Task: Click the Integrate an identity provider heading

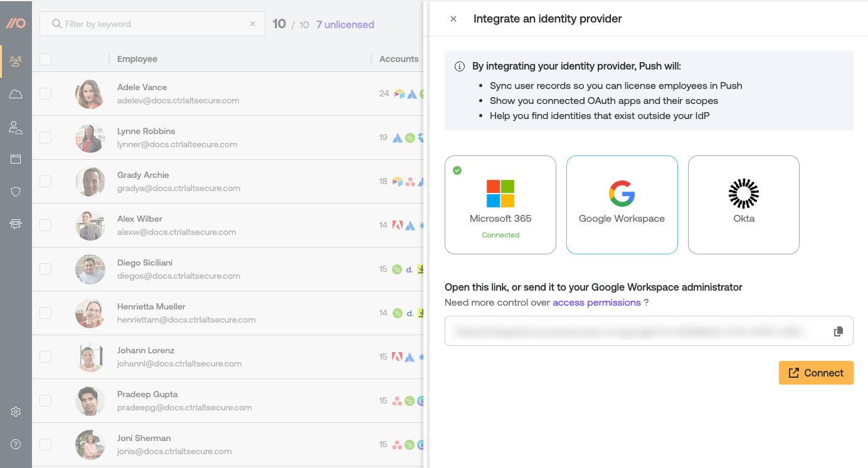Action: [548, 19]
